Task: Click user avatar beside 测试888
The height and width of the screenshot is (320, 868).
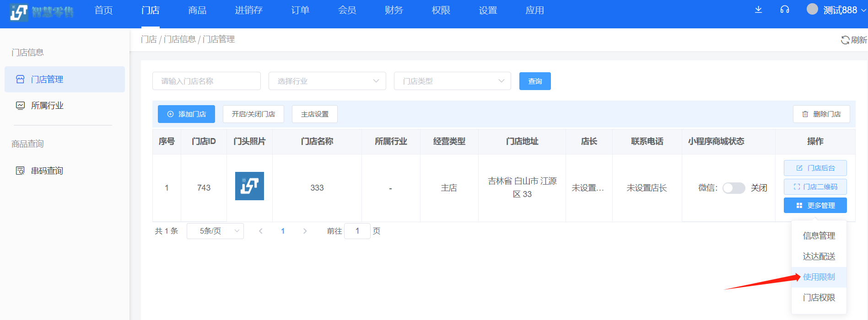Action: click(x=812, y=9)
